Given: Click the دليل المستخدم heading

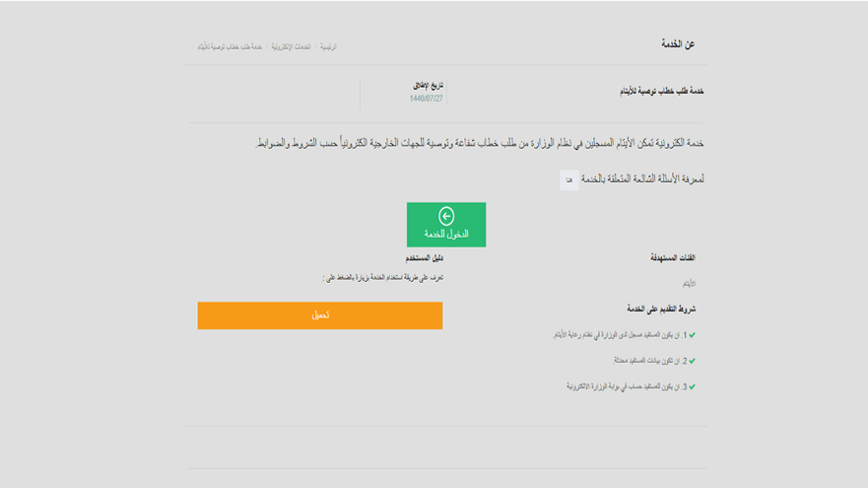Looking at the screenshot, I should click(x=424, y=258).
